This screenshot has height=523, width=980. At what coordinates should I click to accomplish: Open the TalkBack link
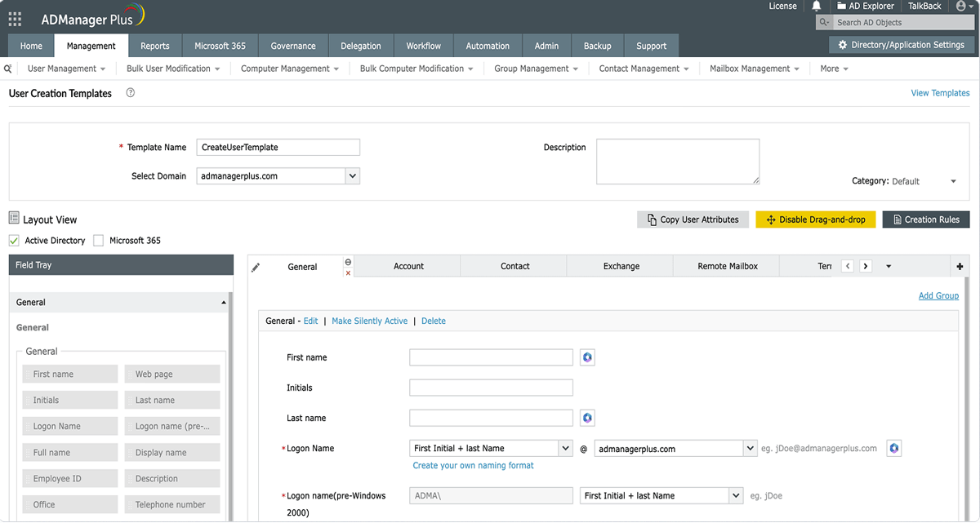(924, 7)
